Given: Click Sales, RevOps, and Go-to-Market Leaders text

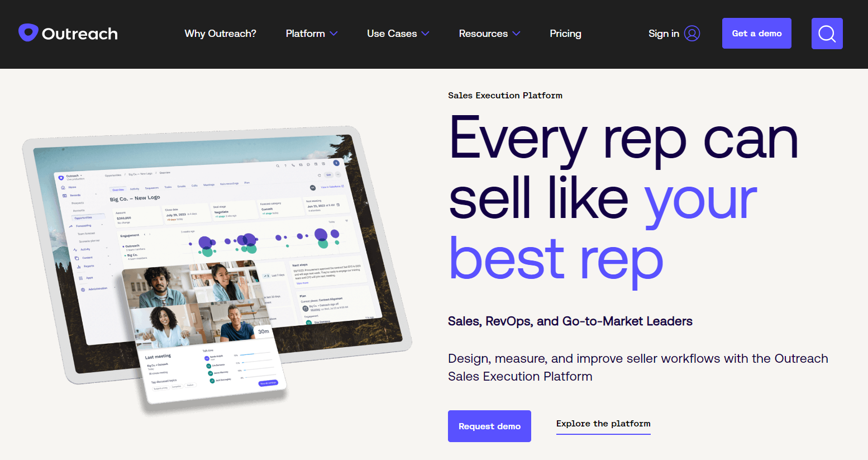Looking at the screenshot, I should [x=570, y=321].
